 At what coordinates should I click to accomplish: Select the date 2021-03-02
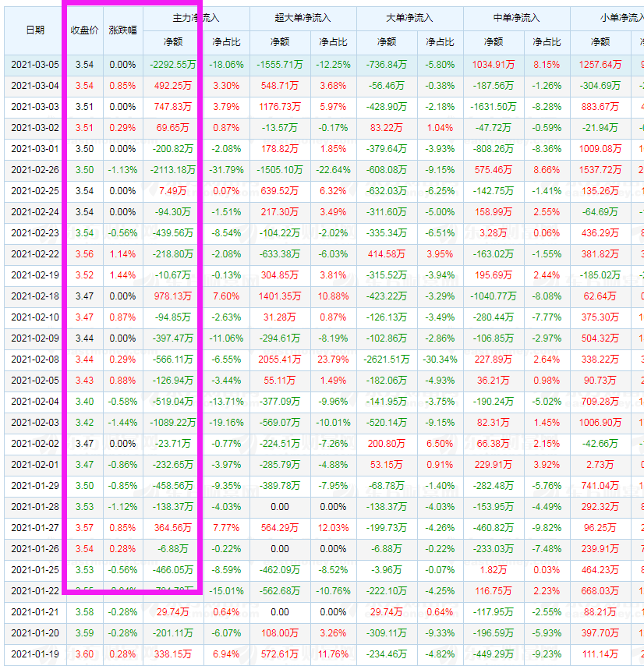tap(35, 128)
